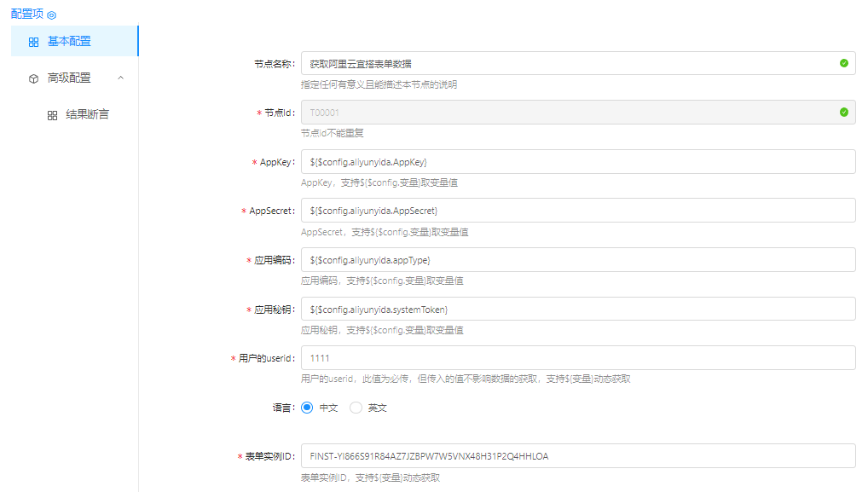Focus the 应用编码 input field

(577, 259)
